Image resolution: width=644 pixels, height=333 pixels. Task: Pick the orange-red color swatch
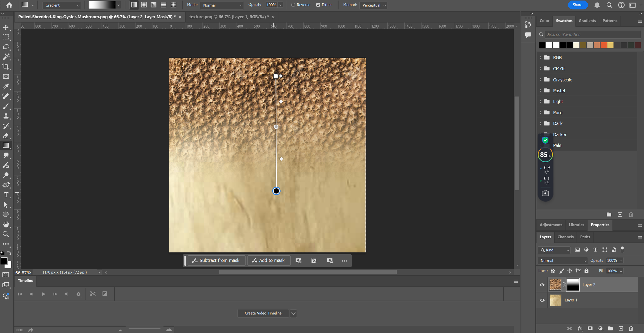pos(604,45)
